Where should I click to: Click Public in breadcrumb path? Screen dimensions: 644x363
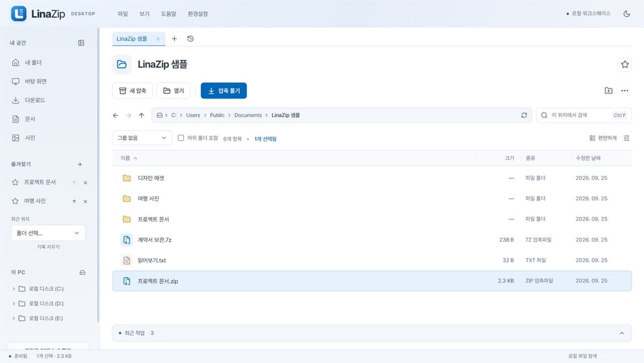click(217, 115)
